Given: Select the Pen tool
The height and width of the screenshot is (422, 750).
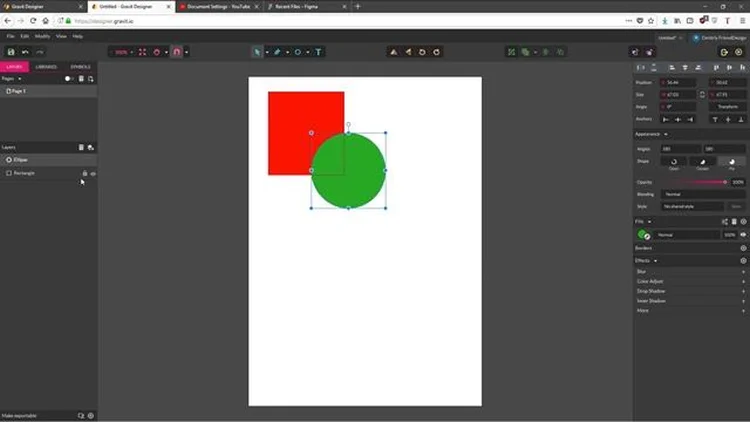Looking at the screenshot, I should [x=277, y=52].
